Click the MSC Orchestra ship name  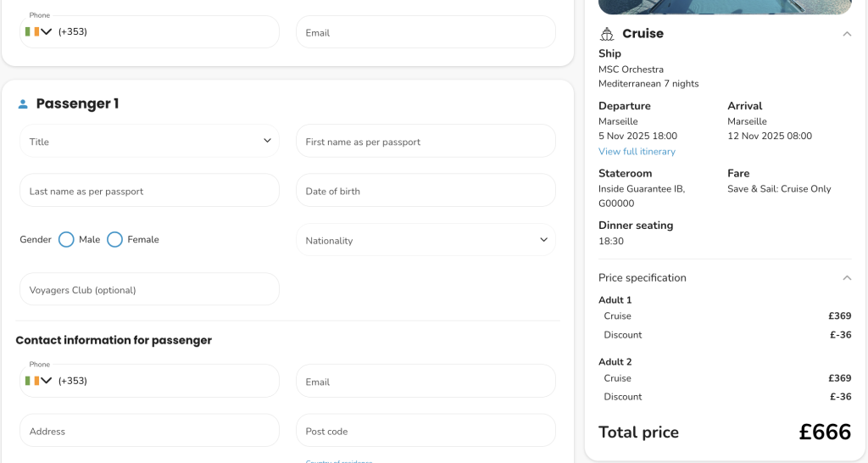click(631, 70)
